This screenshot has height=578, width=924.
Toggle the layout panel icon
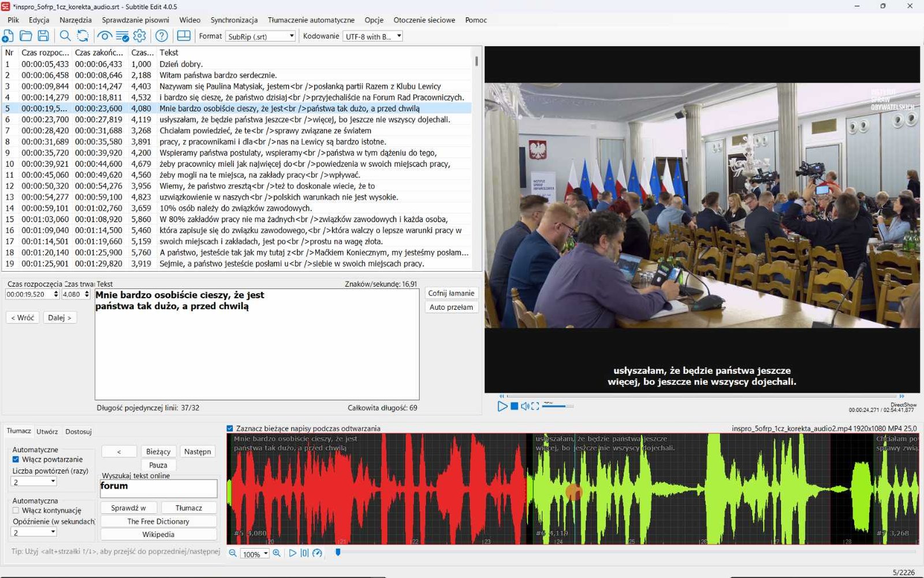click(x=184, y=36)
